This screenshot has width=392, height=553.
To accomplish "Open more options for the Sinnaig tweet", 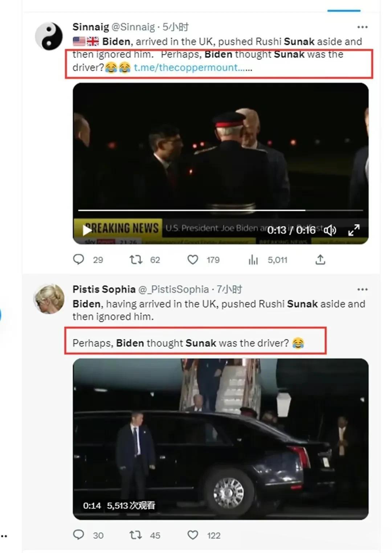I will pos(362,27).
